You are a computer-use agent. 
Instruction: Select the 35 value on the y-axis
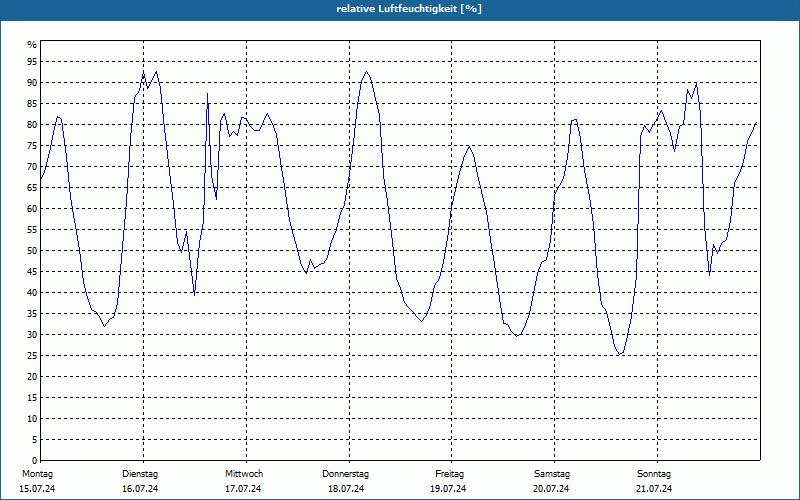pos(32,314)
